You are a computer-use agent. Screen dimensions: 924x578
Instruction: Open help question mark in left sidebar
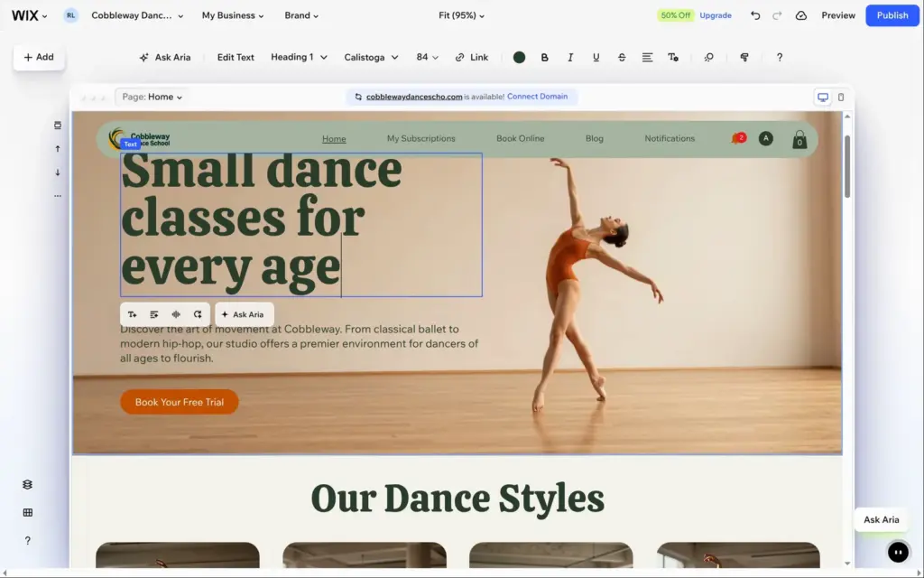27,540
